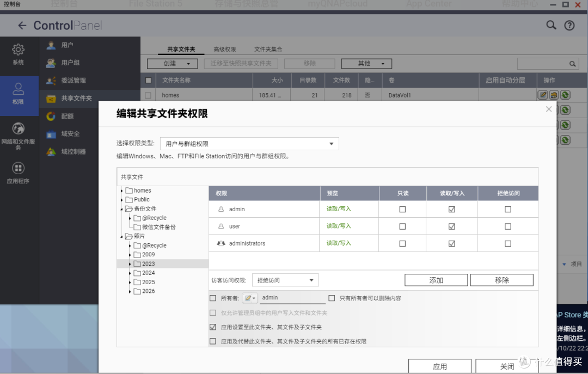The height and width of the screenshot is (374, 588).
Task: Close the 编辑共享文件夹权限 dialog
Action: tap(549, 109)
